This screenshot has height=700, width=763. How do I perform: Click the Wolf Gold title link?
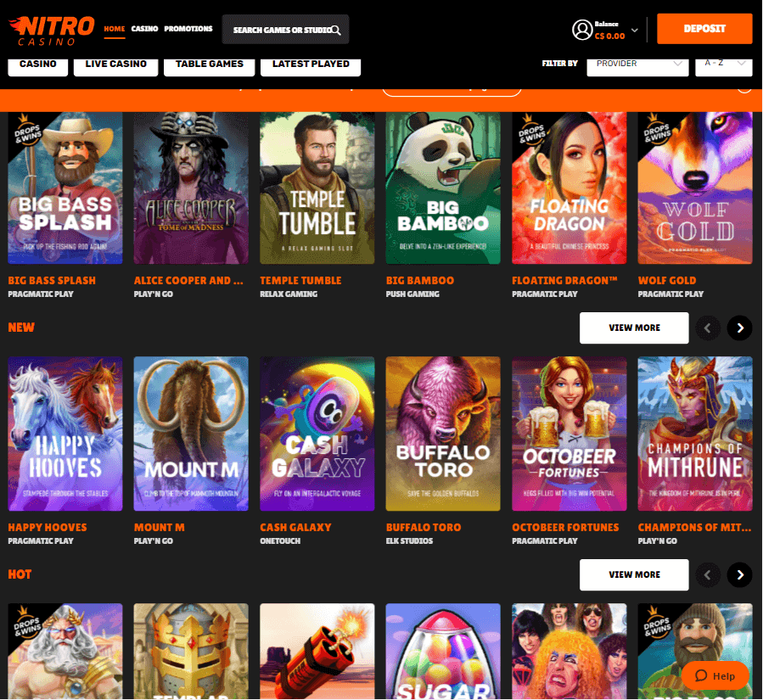click(667, 281)
